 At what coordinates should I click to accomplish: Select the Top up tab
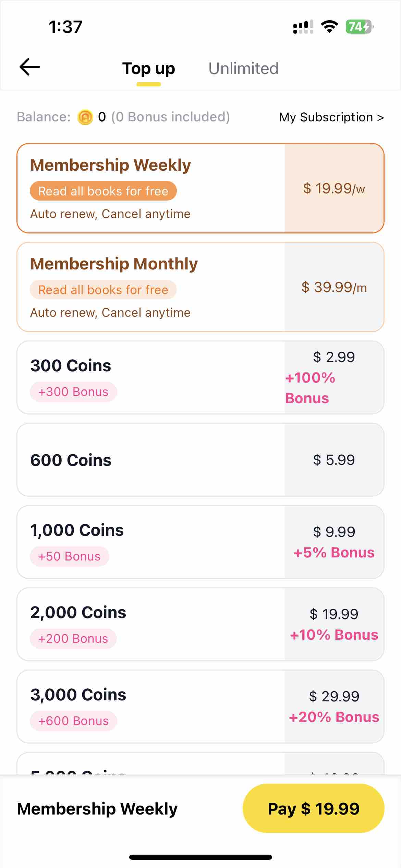click(x=149, y=68)
